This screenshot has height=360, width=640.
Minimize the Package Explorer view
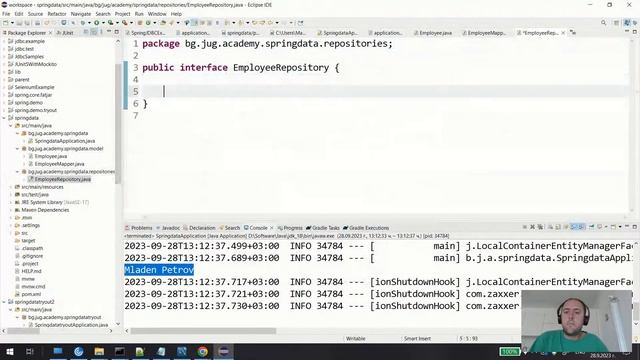(x=109, y=32)
